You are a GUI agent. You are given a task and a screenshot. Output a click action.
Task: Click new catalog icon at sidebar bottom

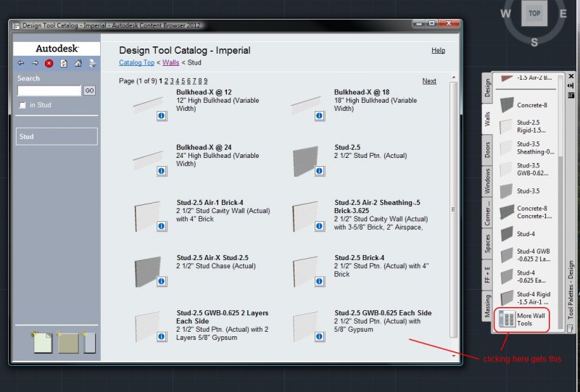point(42,342)
